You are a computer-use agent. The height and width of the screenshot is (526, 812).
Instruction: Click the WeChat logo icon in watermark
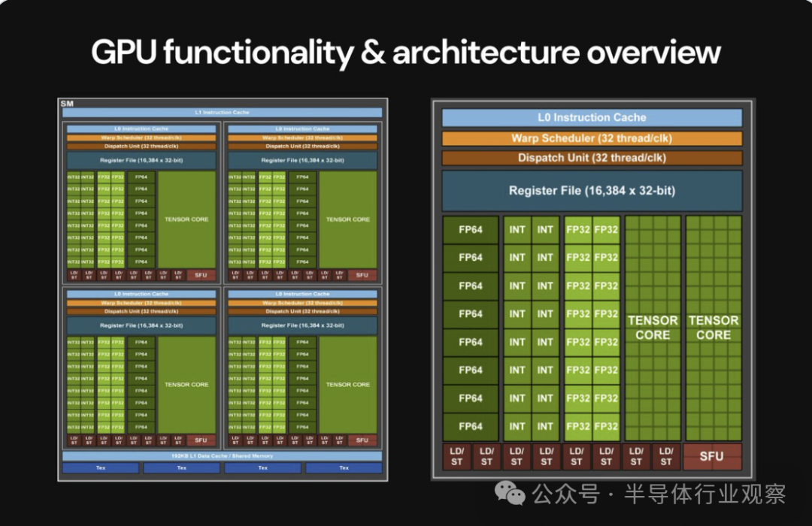[x=510, y=492]
